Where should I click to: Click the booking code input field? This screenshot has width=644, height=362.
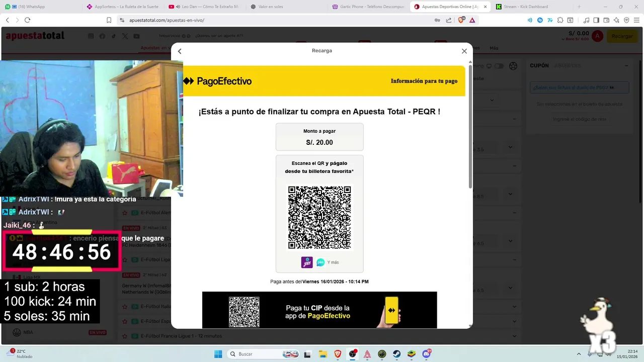579,119
